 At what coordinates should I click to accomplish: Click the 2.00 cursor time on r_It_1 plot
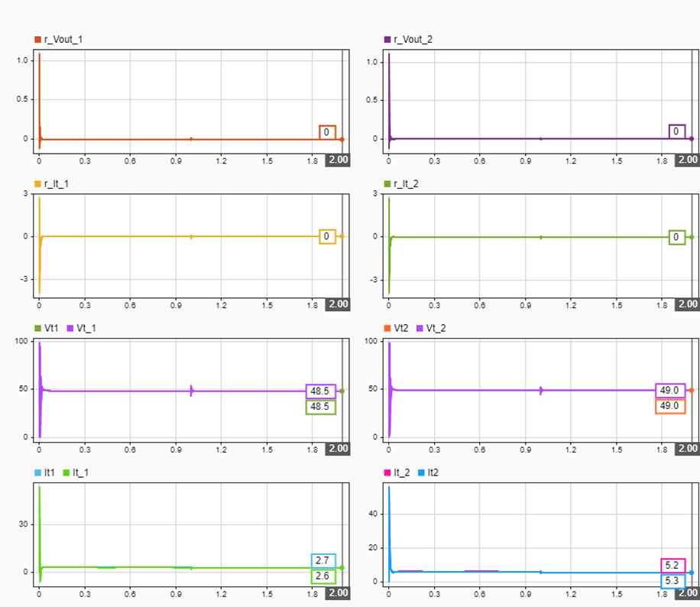[x=338, y=304]
